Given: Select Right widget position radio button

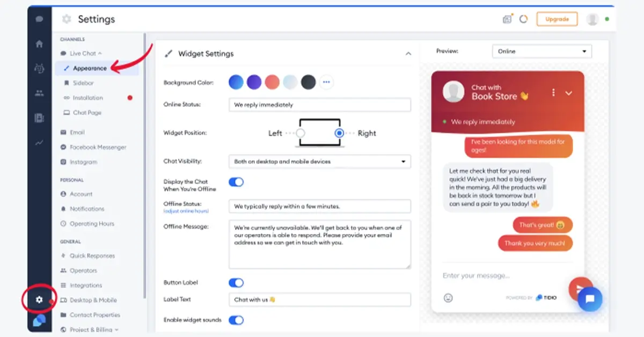Looking at the screenshot, I should [339, 133].
